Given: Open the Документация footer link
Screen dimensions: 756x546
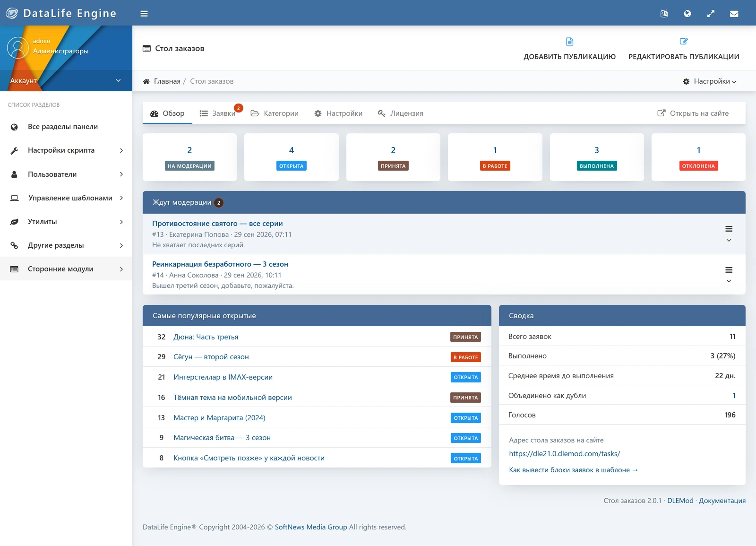Looking at the screenshot, I should click(722, 501).
